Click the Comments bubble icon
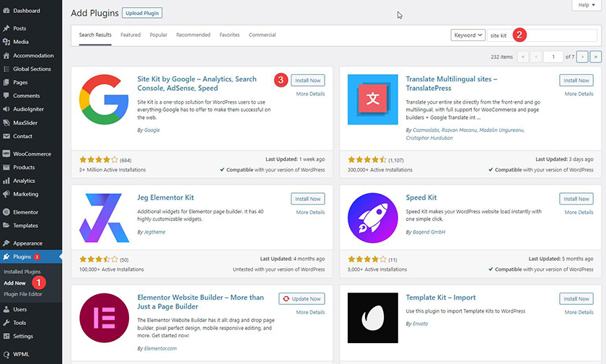This screenshot has width=606, height=364. (x=6, y=96)
